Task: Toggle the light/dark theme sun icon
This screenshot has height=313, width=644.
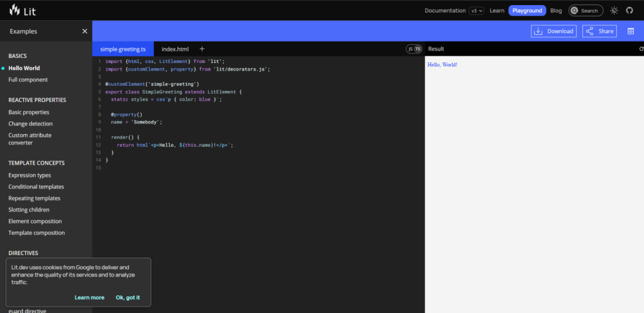Action: coord(614,10)
